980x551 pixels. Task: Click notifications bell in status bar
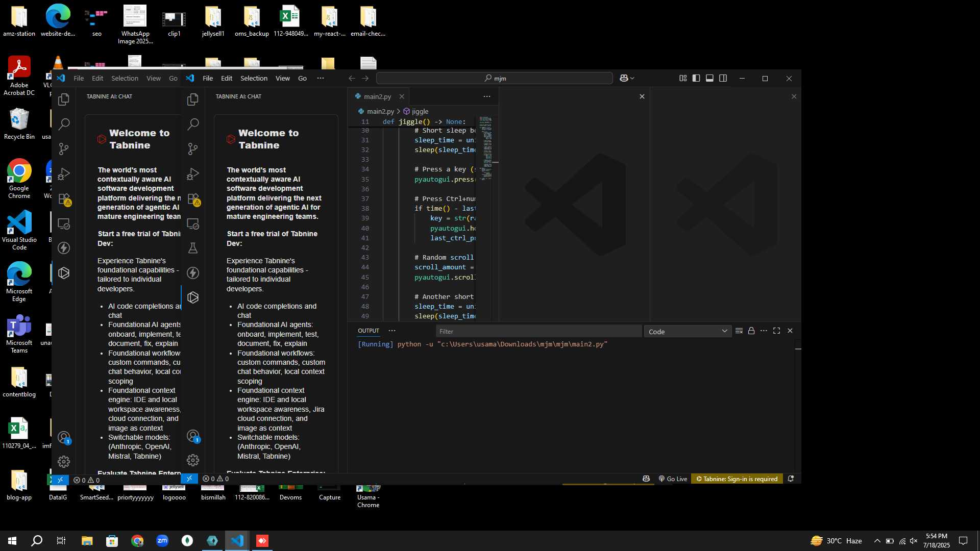tap(791, 479)
